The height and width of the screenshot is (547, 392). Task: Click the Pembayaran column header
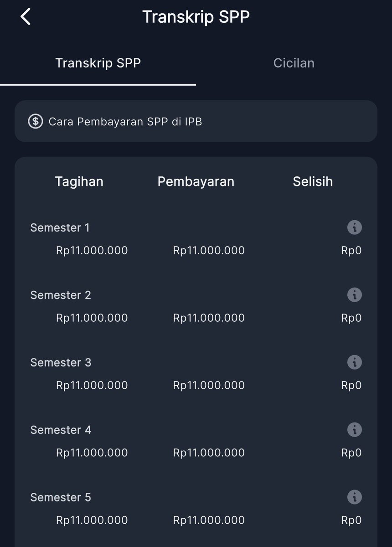pyautogui.click(x=196, y=181)
